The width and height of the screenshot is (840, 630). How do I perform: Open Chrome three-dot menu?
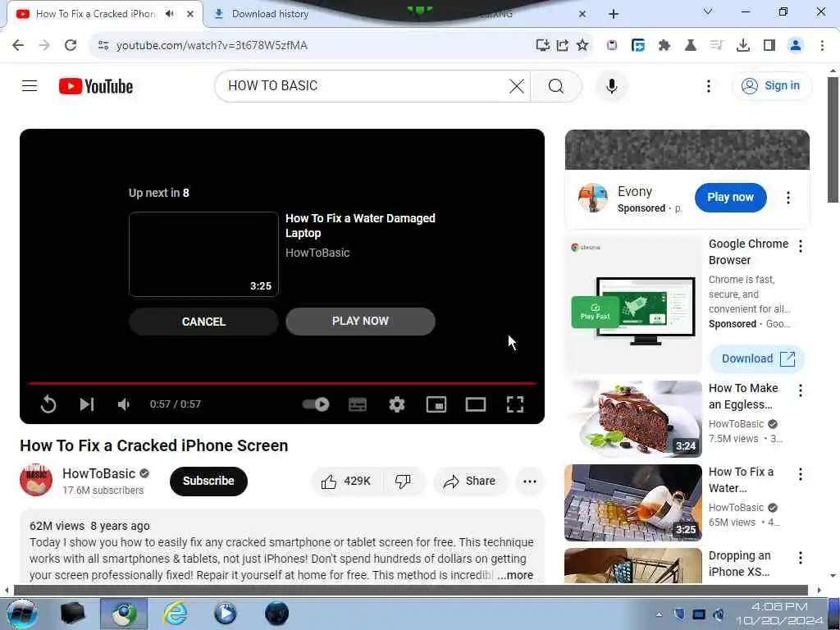[x=822, y=46]
